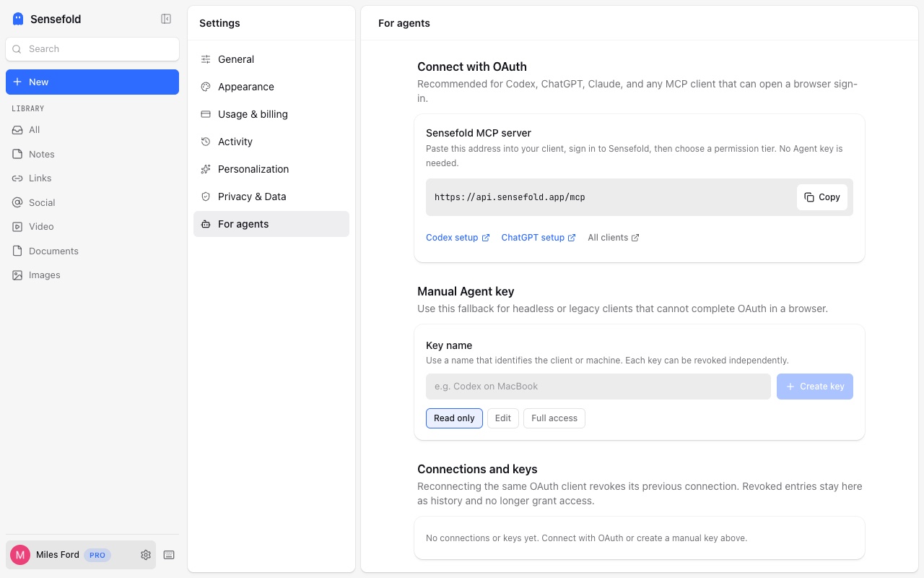Viewport: 924px width, 578px height.
Task: Click the Create key button
Action: pos(815,387)
